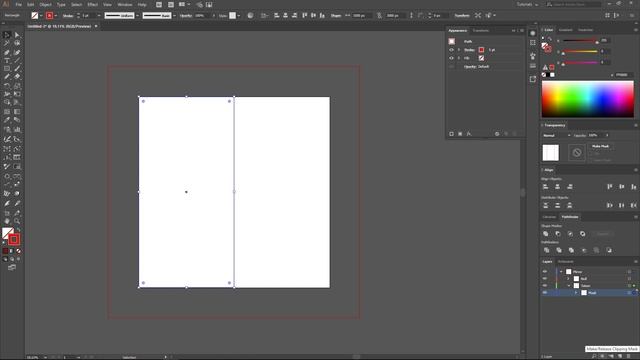
Task: Click the Minus Back pathfinder icon
Action: coord(609,250)
